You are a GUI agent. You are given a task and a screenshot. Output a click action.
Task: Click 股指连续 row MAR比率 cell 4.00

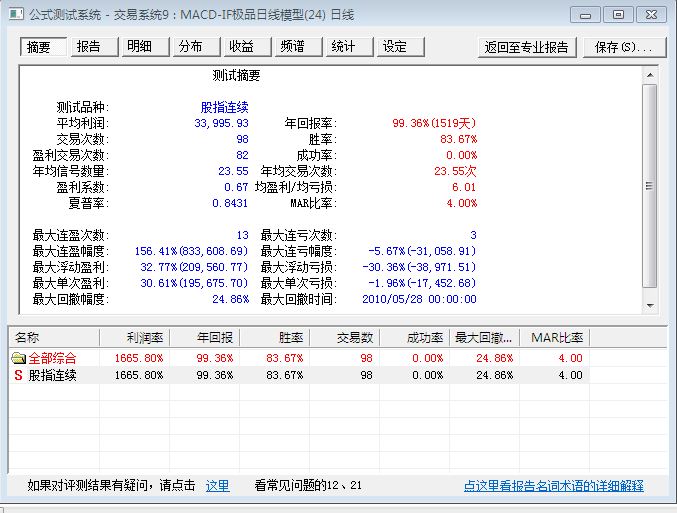pos(570,375)
